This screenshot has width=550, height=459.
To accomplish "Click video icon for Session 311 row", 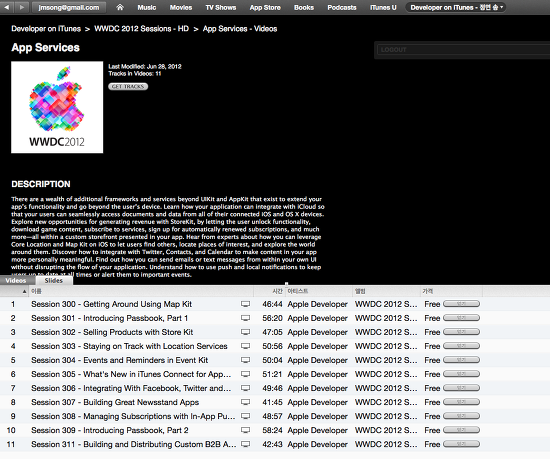I will 246,444.
